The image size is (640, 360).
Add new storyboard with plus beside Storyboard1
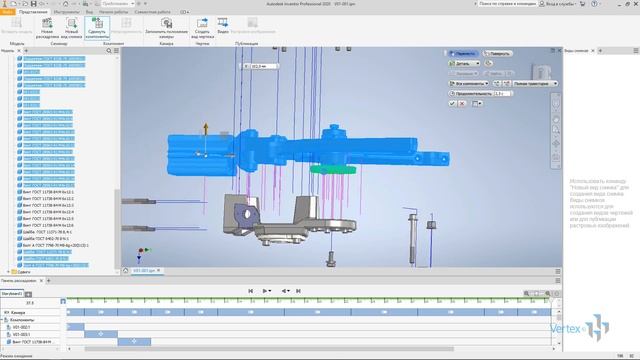pyautogui.click(x=28, y=294)
